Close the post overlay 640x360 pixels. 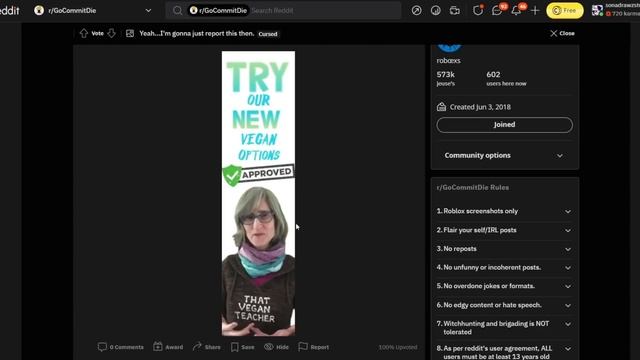(x=562, y=33)
